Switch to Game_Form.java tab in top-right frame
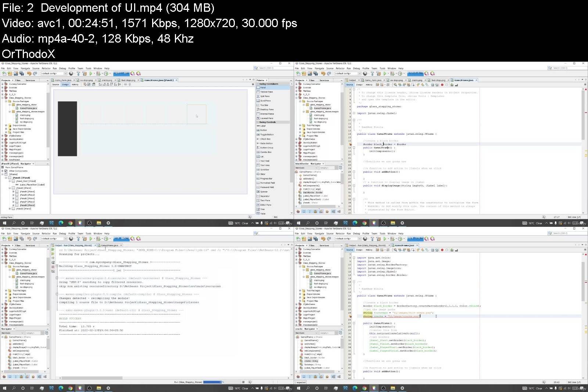 pos(373,80)
